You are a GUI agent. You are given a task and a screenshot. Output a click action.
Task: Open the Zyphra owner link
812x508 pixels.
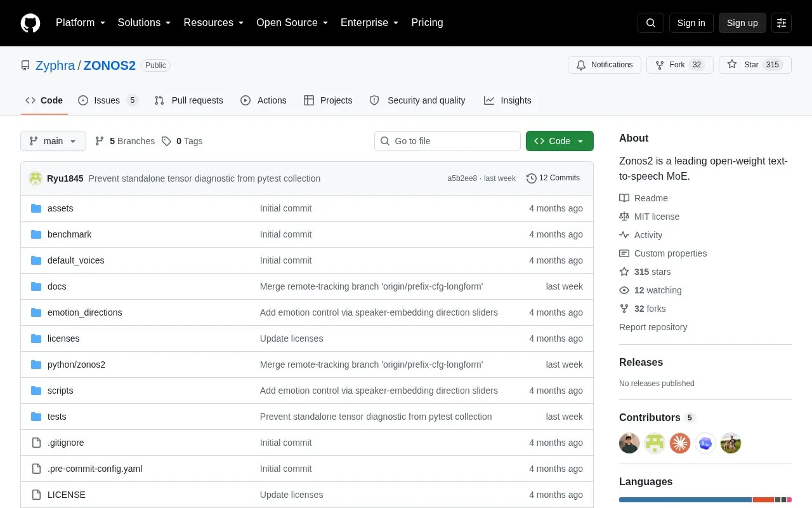click(55, 65)
